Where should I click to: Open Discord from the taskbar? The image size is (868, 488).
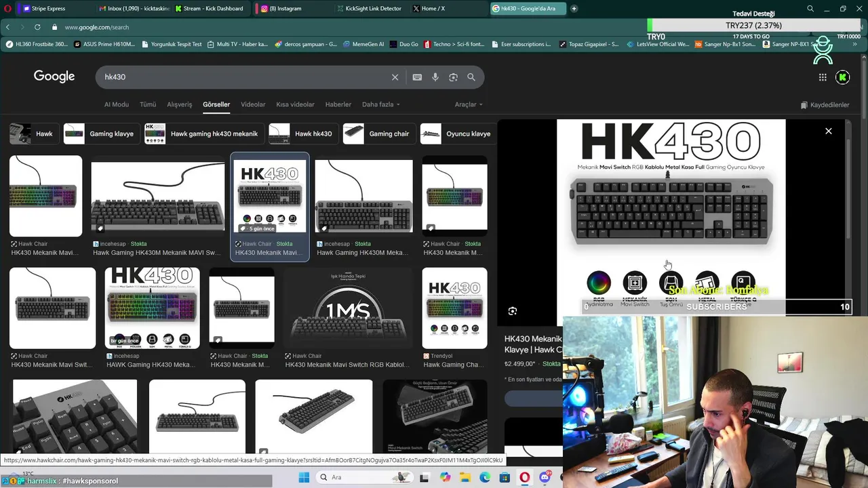pyautogui.click(x=545, y=477)
